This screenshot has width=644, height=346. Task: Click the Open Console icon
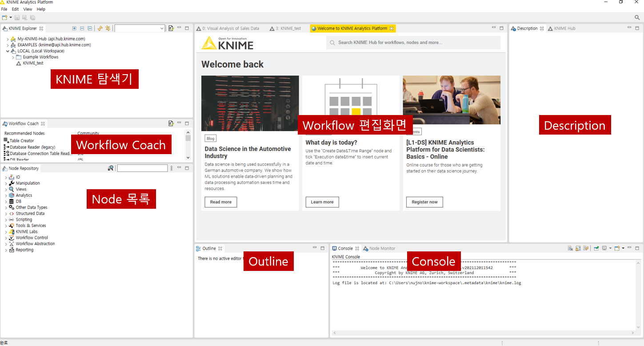617,248
